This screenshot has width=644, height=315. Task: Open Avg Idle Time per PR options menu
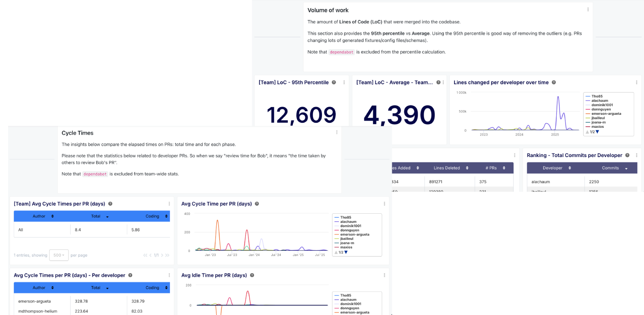385,275
